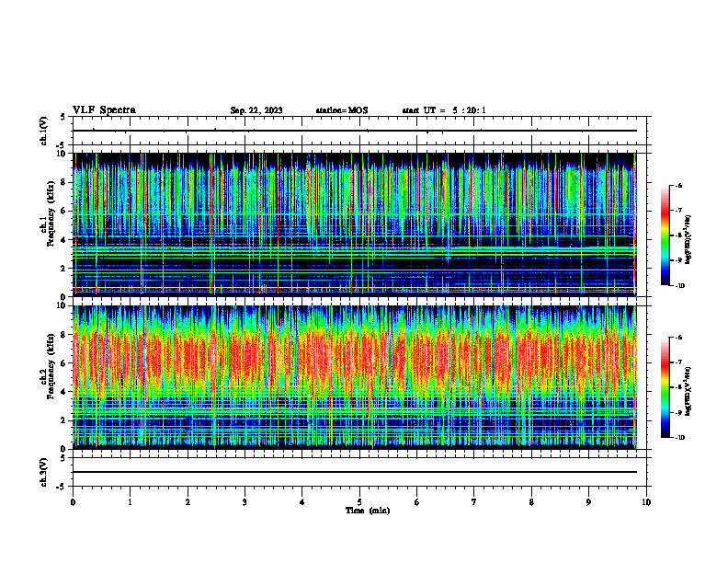The height and width of the screenshot is (563, 728).
Task: Select the date text Sep. 22, 2023
Action: click(x=256, y=110)
